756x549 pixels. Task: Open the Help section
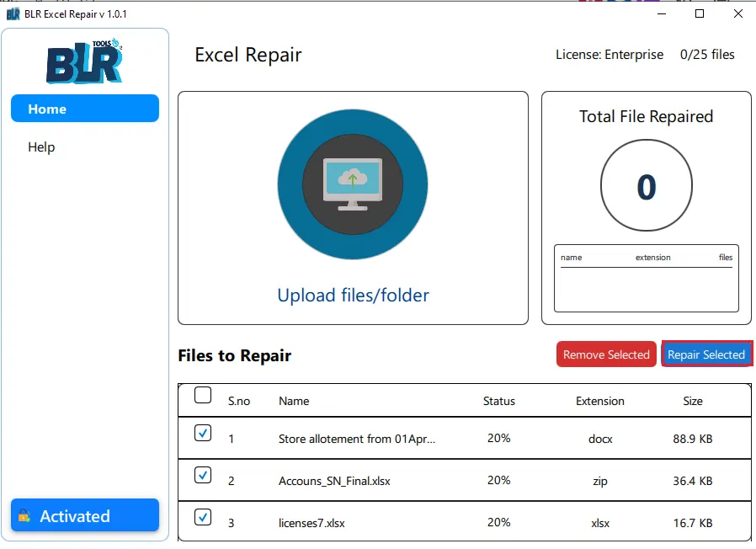40,147
